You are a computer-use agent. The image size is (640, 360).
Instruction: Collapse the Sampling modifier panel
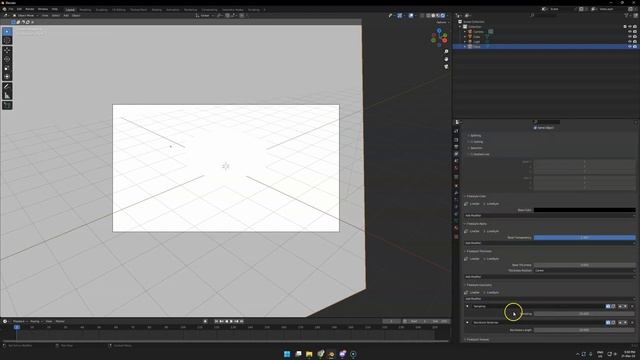467,306
